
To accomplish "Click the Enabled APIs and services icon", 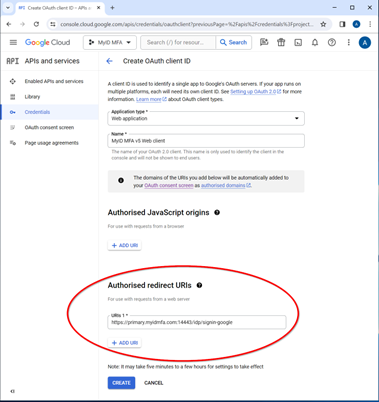I will pyautogui.click(x=13, y=81).
